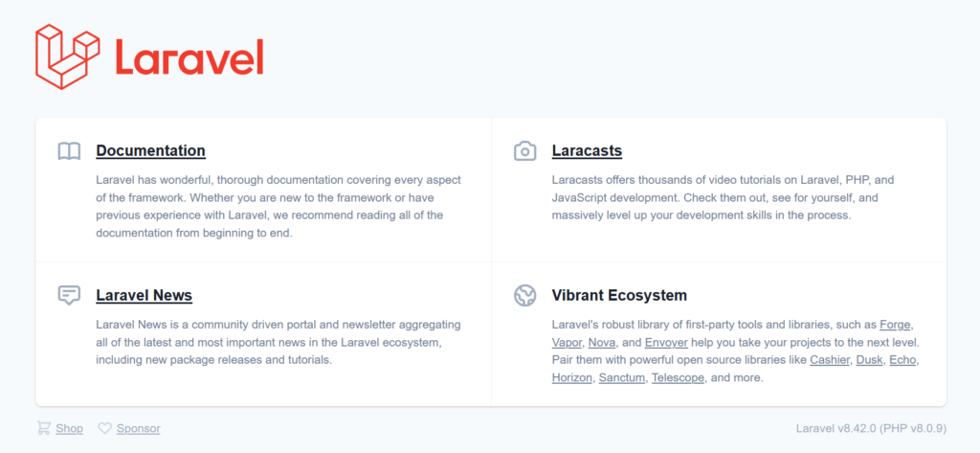This screenshot has height=453, width=980.
Task: Click the camera icon beside Laracasts
Action: [x=525, y=150]
